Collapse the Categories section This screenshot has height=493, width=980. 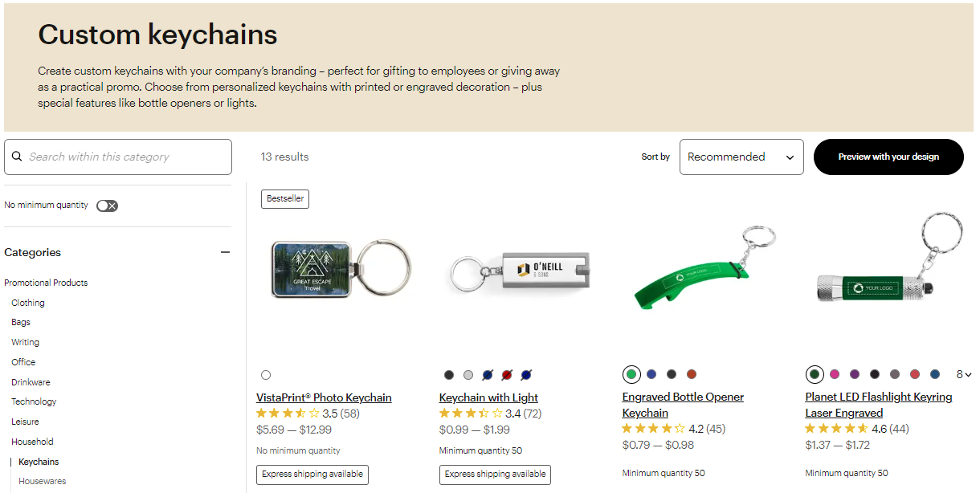click(x=225, y=251)
